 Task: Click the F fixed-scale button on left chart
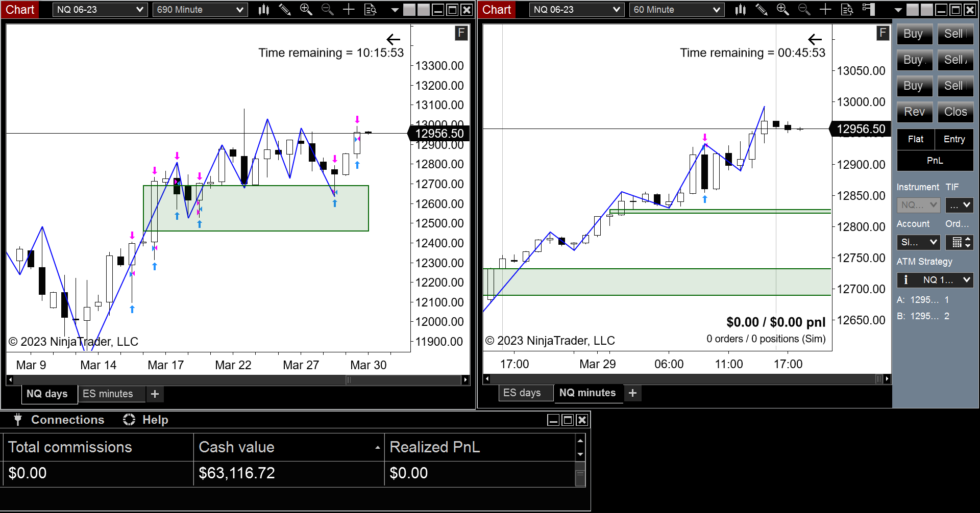461,34
